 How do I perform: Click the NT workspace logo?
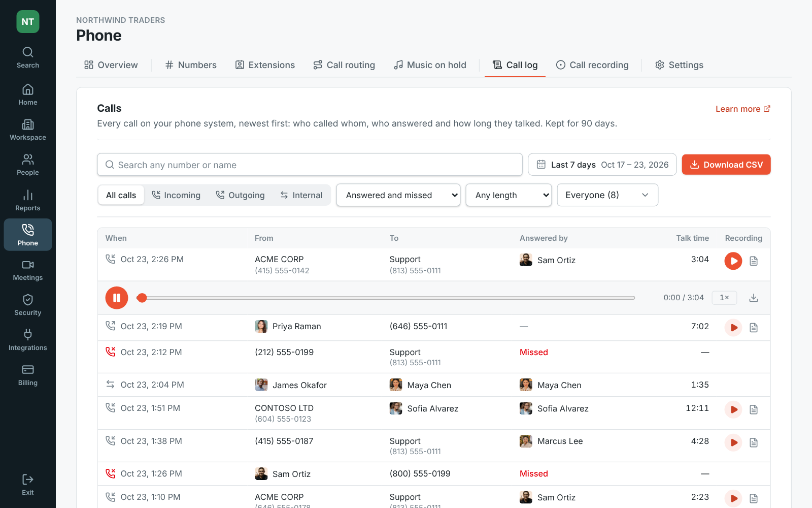pyautogui.click(x=28, y=22)
